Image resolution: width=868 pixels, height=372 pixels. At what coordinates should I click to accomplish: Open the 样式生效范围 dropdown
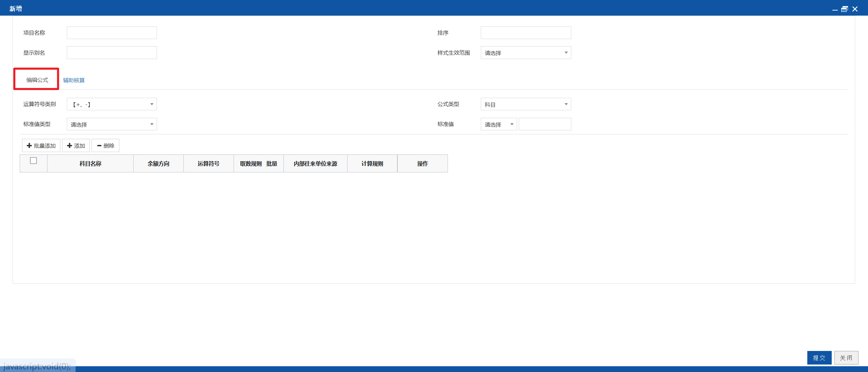[x=526, y=53]
